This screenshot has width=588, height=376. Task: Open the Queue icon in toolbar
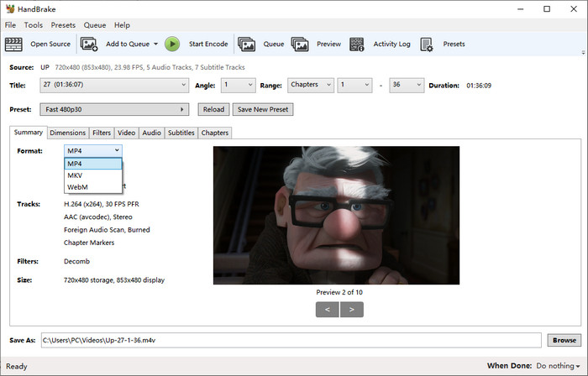[x=247, y=44]
